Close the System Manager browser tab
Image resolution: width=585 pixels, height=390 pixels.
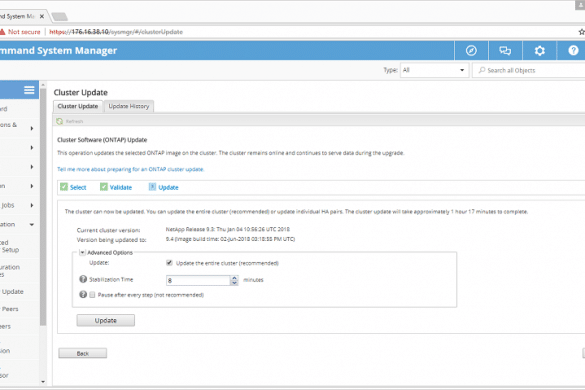point(42,16)
